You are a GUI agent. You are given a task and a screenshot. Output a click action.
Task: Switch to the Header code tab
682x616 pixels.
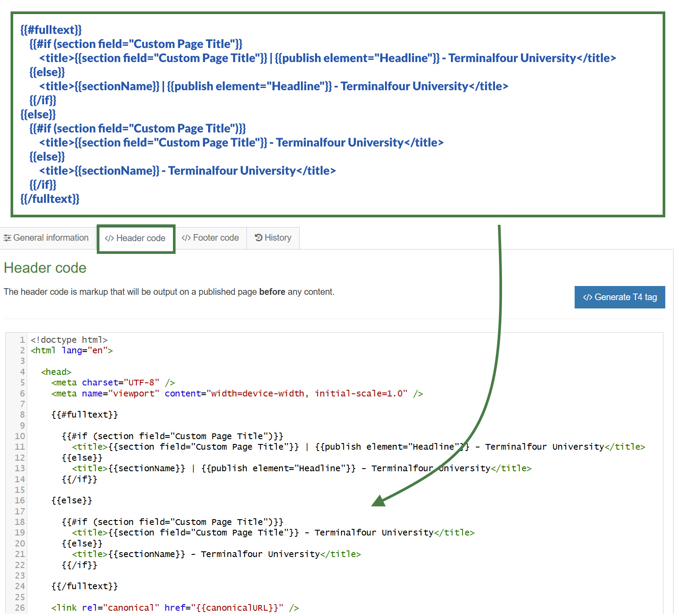point(136,238)
